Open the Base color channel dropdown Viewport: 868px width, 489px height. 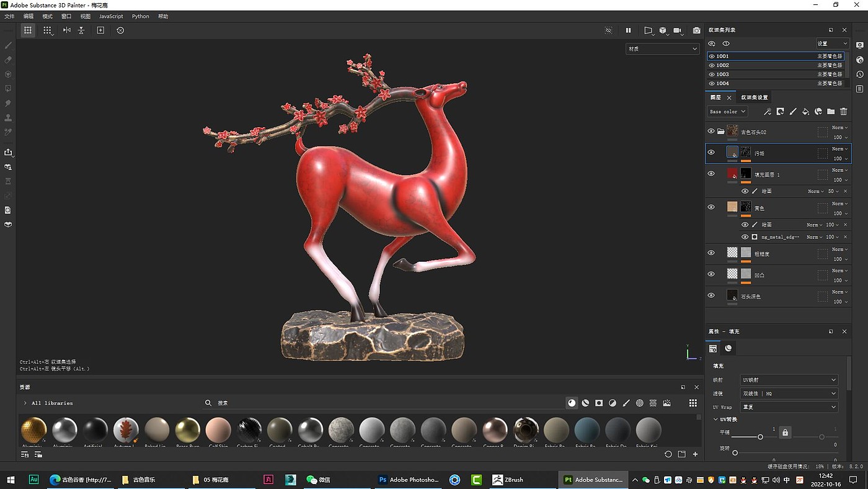727,112
